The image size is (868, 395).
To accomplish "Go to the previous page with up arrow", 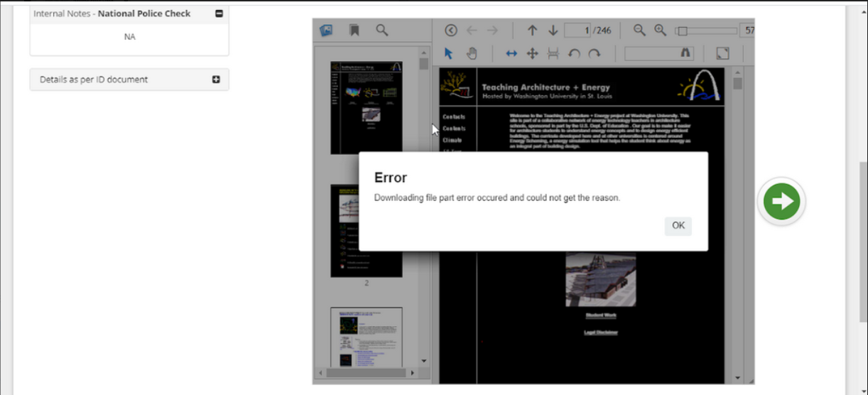I will [x=532, y=30].
